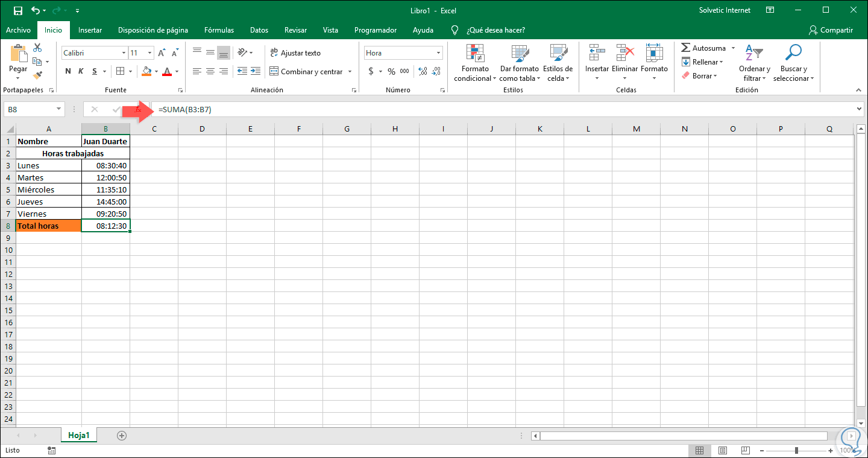Click the Save icon in title bar
Image resolution: width=868 pixels, height=458 pixels.
(x=18, y=10)
